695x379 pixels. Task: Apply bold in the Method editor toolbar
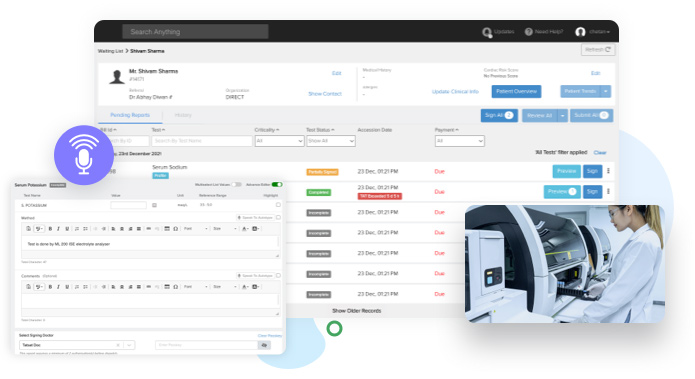[50, 229]
